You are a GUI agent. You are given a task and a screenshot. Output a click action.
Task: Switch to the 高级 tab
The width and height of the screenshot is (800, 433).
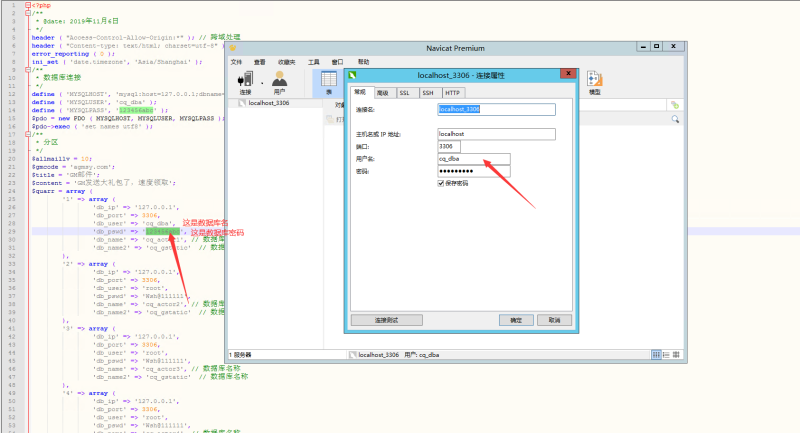[x=383, y=92]
